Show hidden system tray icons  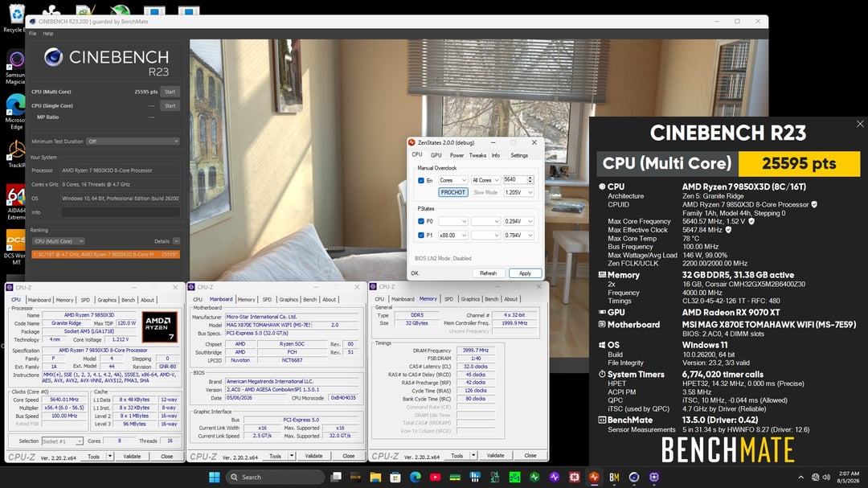(x=800, y=477)
